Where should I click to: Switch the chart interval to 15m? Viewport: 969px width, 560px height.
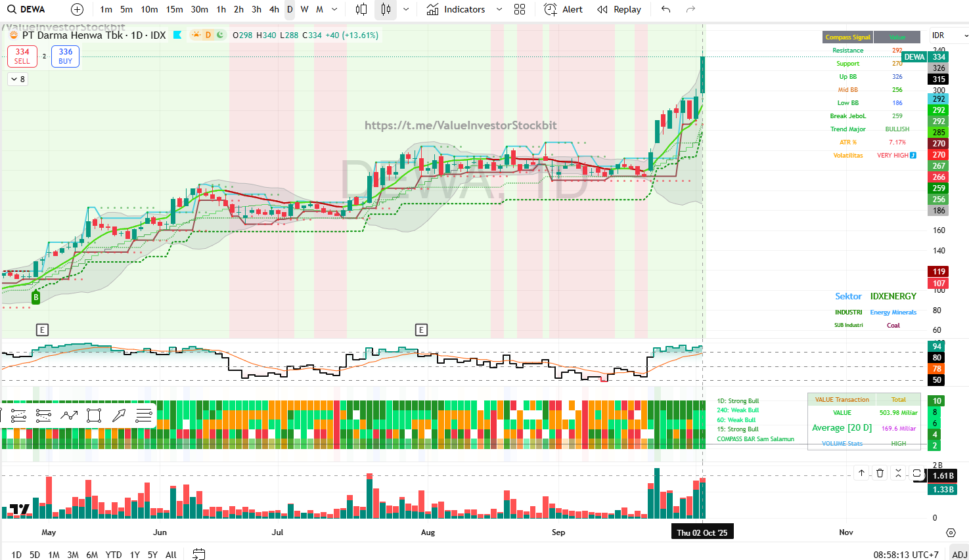[175, 9]
